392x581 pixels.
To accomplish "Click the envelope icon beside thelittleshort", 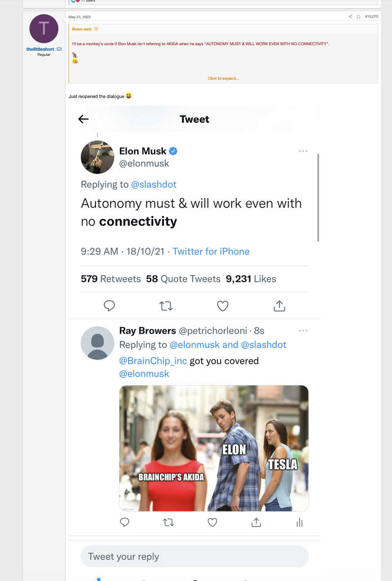I will (x=59, y=49).
